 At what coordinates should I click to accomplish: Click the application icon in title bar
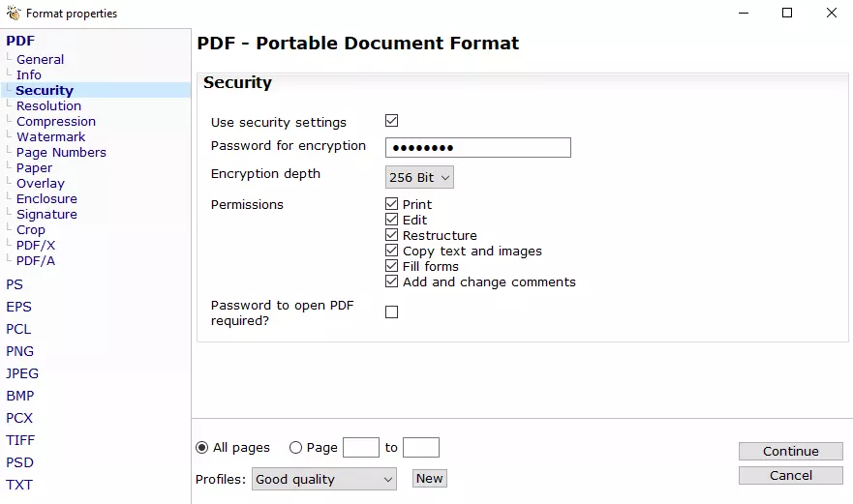(14, 14)
